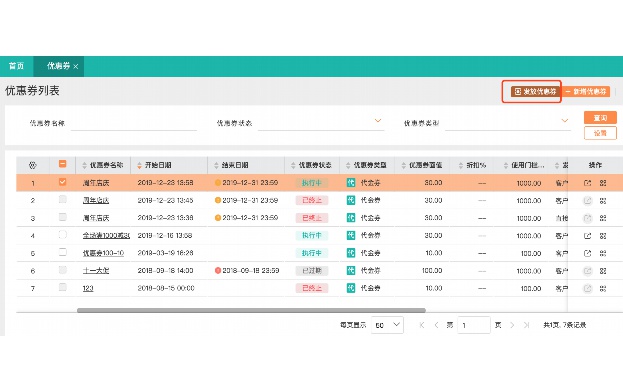Click the 代 type icon in row 5
623x392 pixels.
351,253
